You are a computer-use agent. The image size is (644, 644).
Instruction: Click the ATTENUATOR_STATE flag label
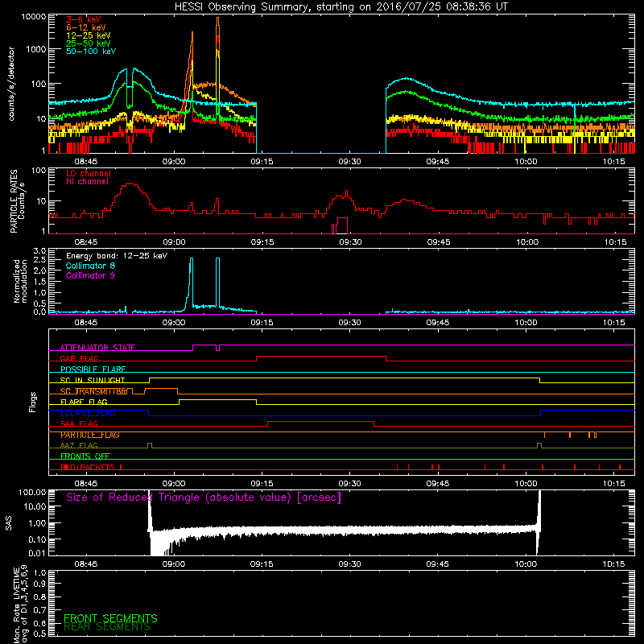click(x=97, y=348)
